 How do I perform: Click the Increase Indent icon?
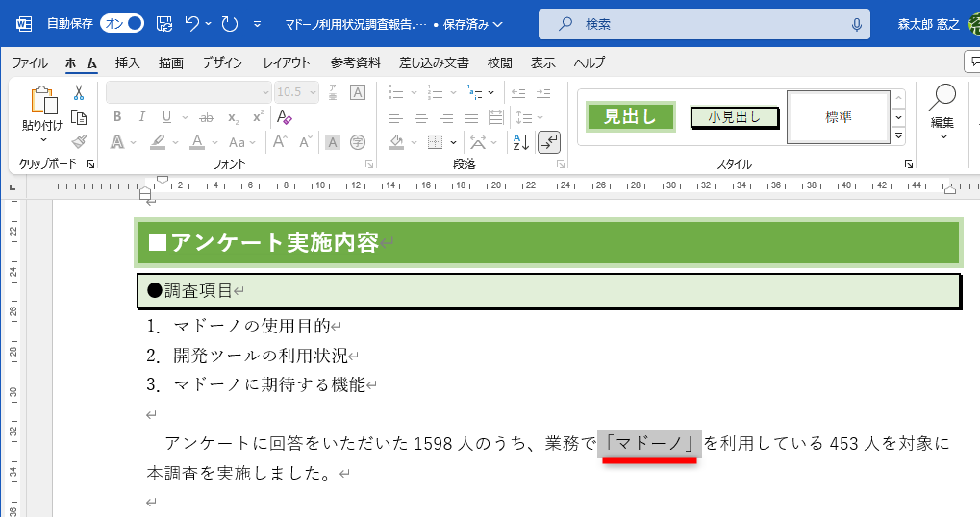tap(543, 92)
